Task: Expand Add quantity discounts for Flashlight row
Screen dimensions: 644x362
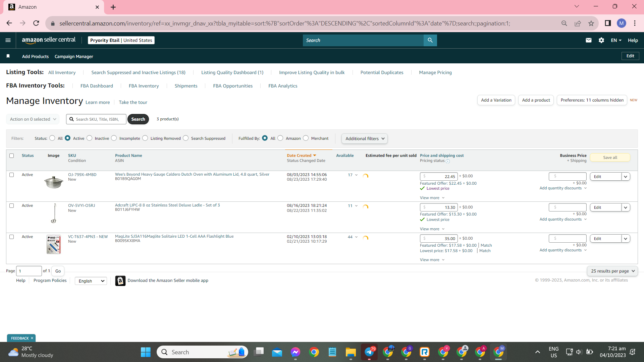Action: tap(563, 250)
